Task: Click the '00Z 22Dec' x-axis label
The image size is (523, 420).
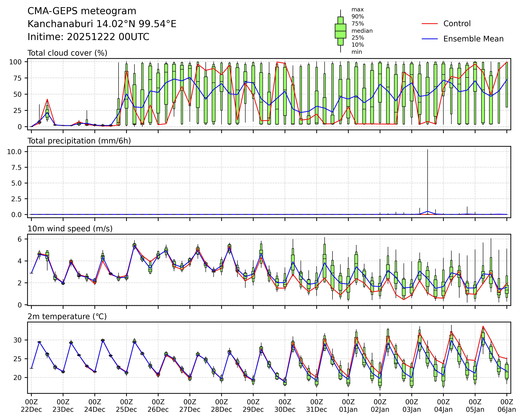Action: [31, 405]
